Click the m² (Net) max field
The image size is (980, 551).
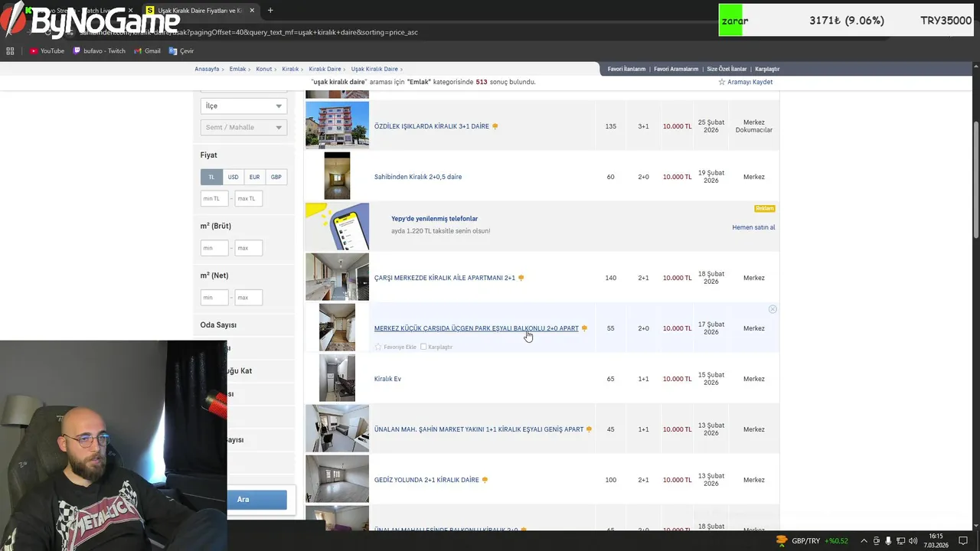tap(249, 297)
